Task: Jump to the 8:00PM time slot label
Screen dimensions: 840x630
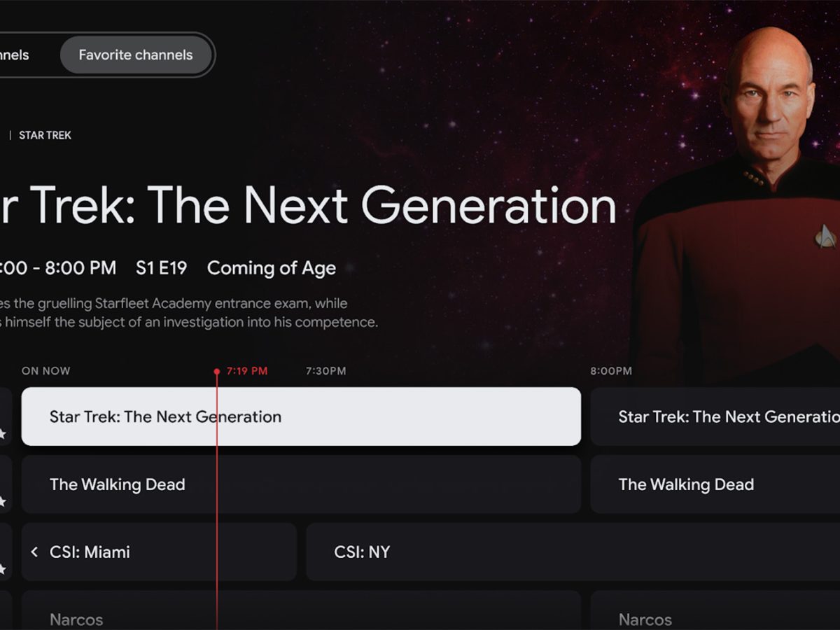Action: coord(610,371)
